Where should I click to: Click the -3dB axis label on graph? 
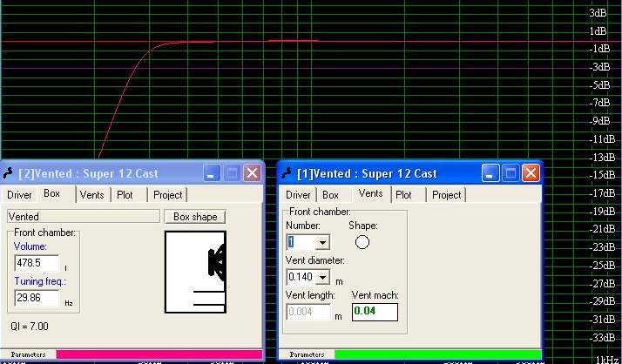(x=599, y=67)
